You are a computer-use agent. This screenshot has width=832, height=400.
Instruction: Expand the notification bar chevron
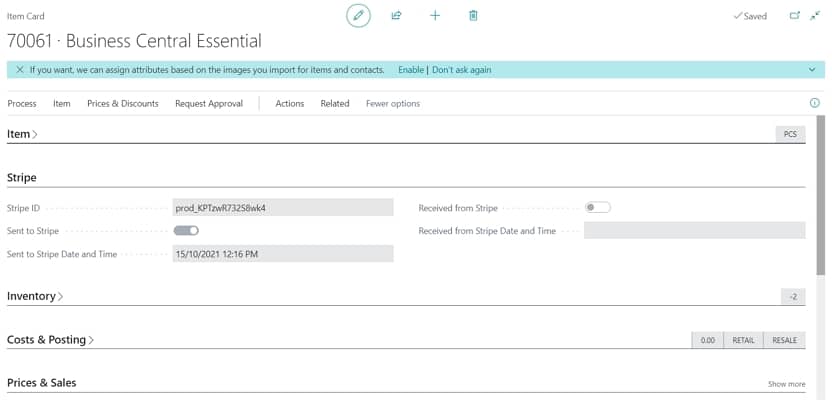point(812,69)
